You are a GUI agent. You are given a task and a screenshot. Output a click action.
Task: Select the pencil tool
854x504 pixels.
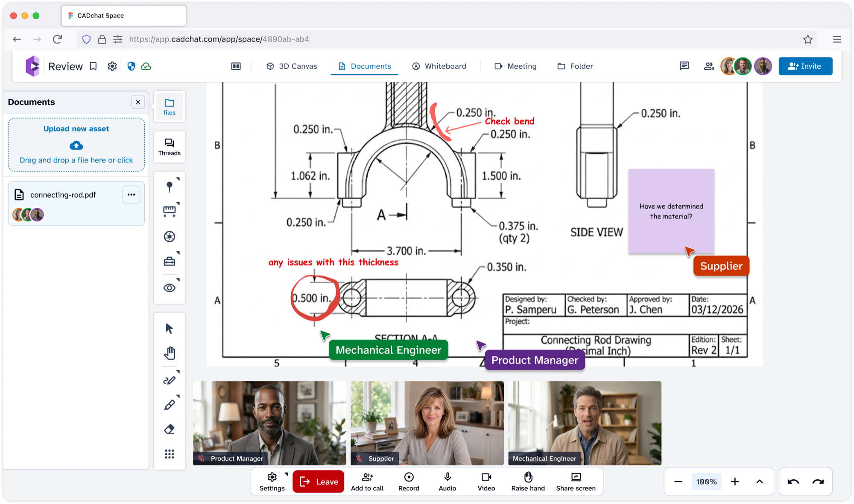tap(170, 405)
